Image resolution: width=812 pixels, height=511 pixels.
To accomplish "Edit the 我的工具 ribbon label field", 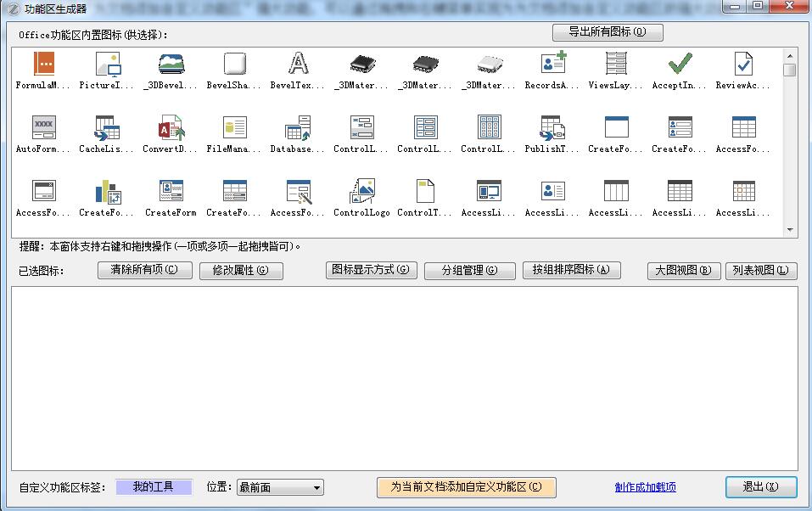I will coord(154,487).
